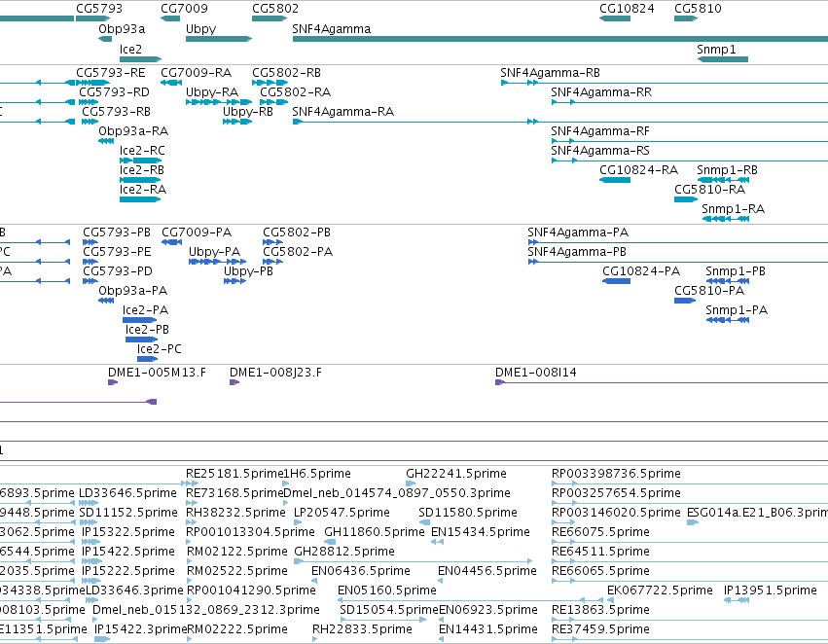Click transcript CG5802-RB label
The height and width of the screenshot is (644, 828).
287,72
